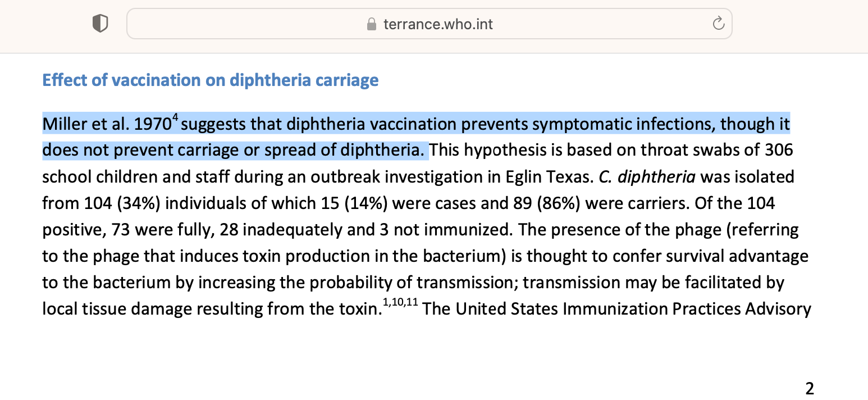Click page number 2 at bottom right

[x=810, y=388]
